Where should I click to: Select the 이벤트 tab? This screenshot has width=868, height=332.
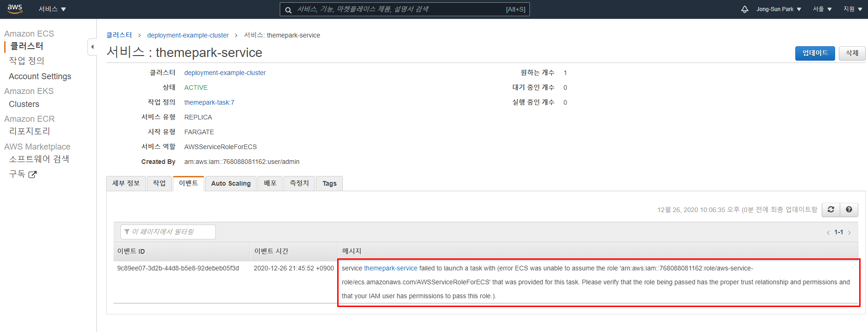[189, 183]
